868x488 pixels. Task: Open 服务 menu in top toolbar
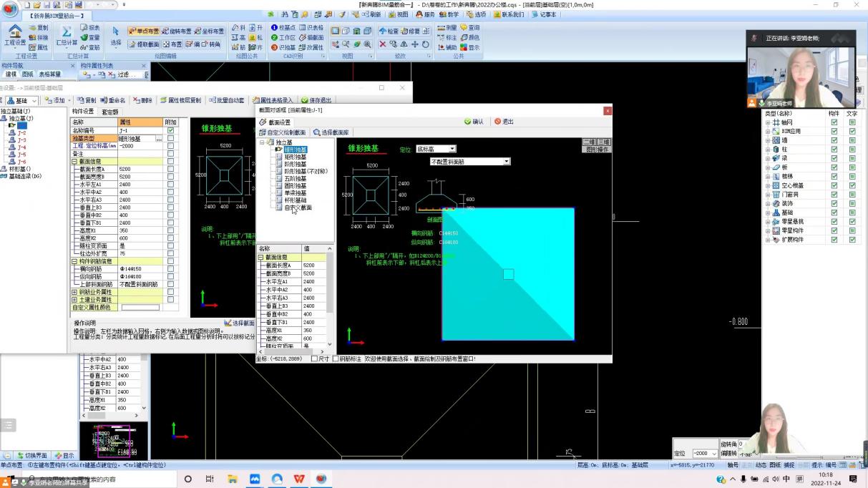[x=425, y=14]
